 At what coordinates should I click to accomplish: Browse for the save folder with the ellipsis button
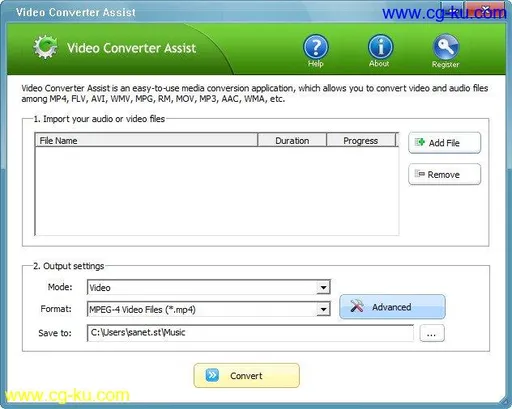(x=432, y=333)
